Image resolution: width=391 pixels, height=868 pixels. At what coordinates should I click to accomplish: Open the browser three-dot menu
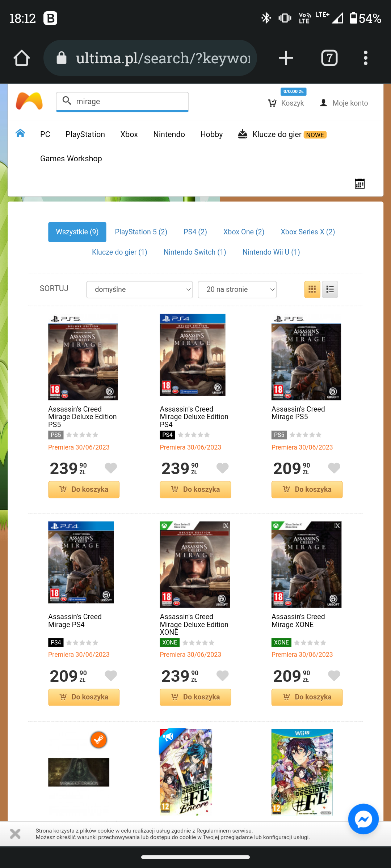click(366, 58)
